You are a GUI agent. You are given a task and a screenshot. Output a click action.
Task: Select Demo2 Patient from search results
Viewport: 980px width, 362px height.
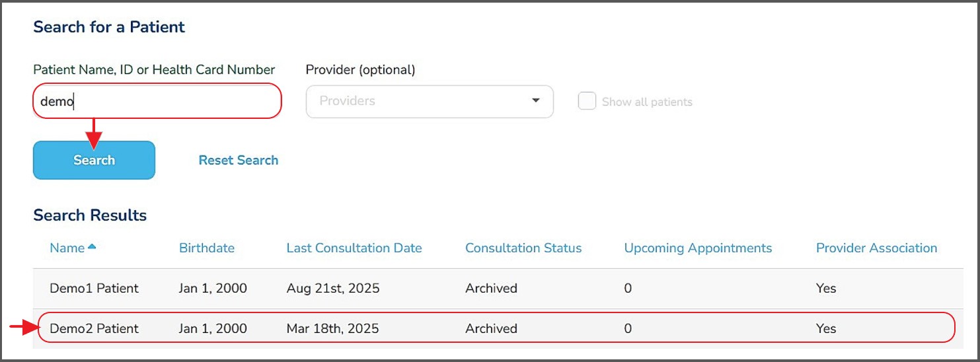[94, 328]
